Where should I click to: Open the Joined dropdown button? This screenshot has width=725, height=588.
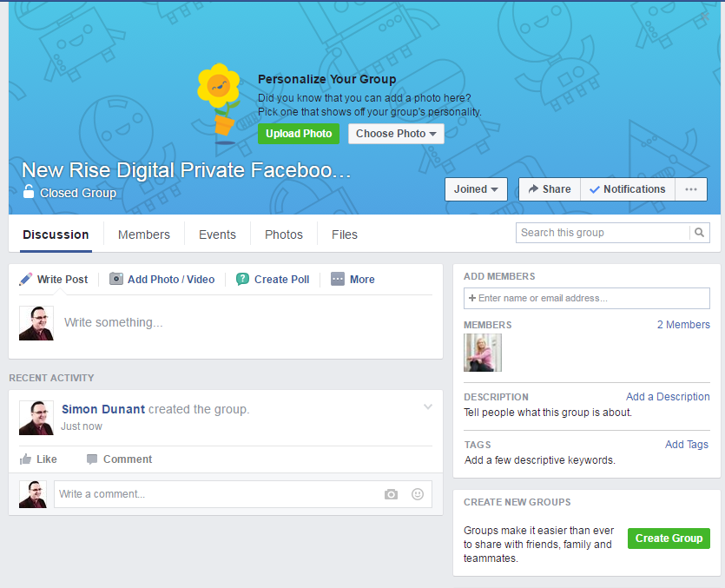point(476,189)
